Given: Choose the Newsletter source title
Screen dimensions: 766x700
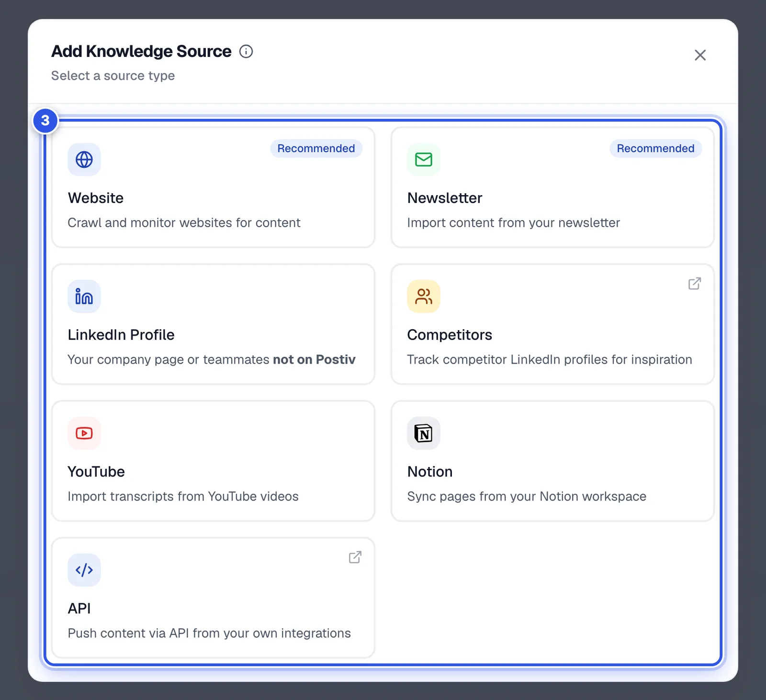Looking at the screenshot, I should [x=445, y=198].
